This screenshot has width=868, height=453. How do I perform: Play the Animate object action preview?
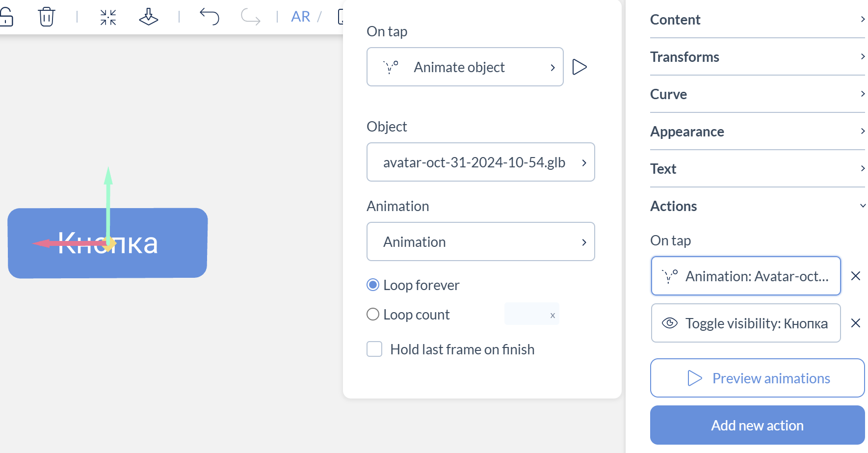(579, 67)
